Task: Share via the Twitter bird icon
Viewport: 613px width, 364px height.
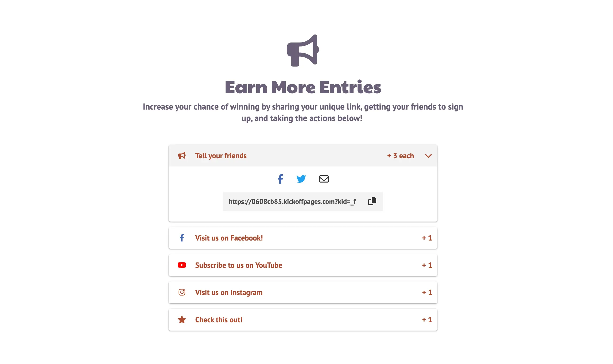Action: click(301, 179)
